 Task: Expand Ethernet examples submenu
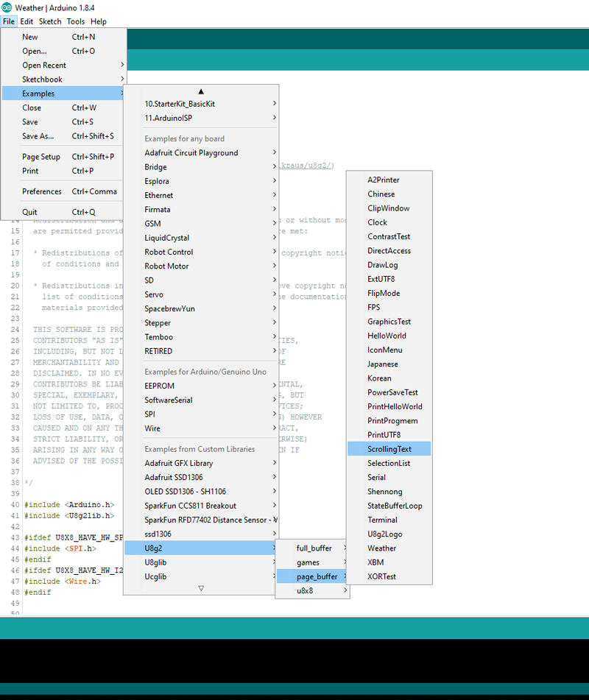tap(201, 195)
